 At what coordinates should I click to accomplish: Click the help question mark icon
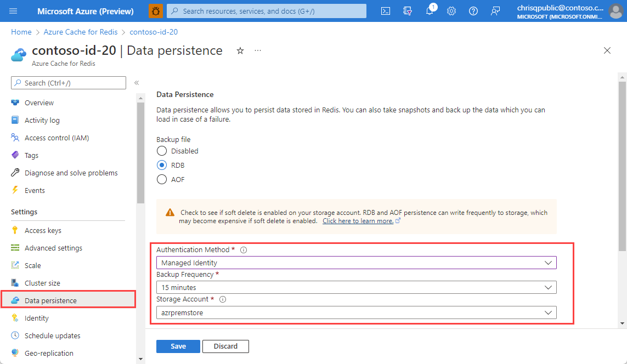point(473,11)
